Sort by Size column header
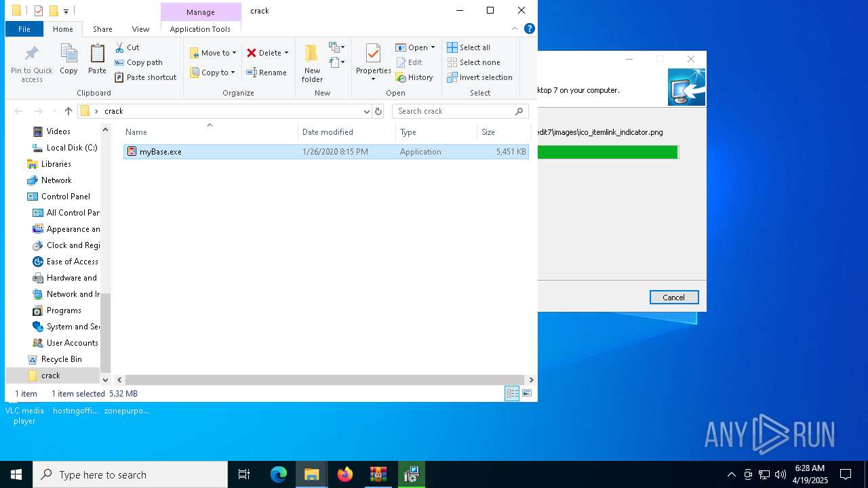Viewport: 868px width, 488px height. click(503, 132)
